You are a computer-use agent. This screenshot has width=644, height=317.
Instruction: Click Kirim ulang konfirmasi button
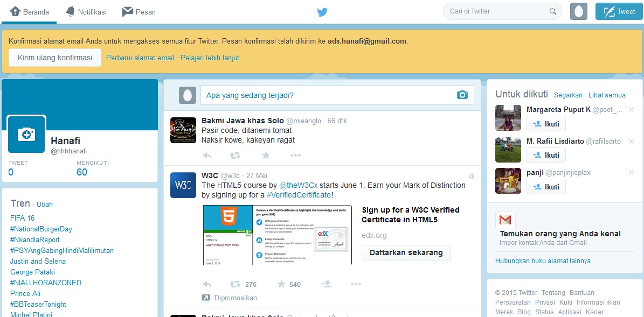tap(55, 58)
